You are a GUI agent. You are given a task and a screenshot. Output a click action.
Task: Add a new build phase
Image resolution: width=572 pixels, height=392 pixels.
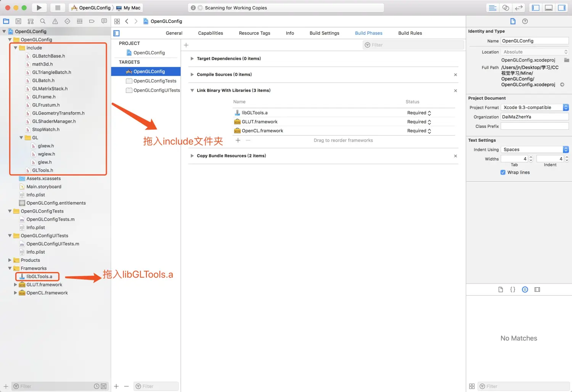[186, 45]
